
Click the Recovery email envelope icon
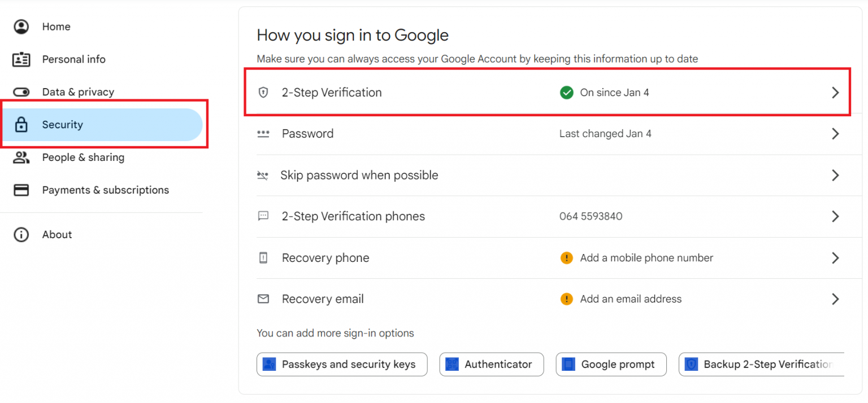click(263, 299)
